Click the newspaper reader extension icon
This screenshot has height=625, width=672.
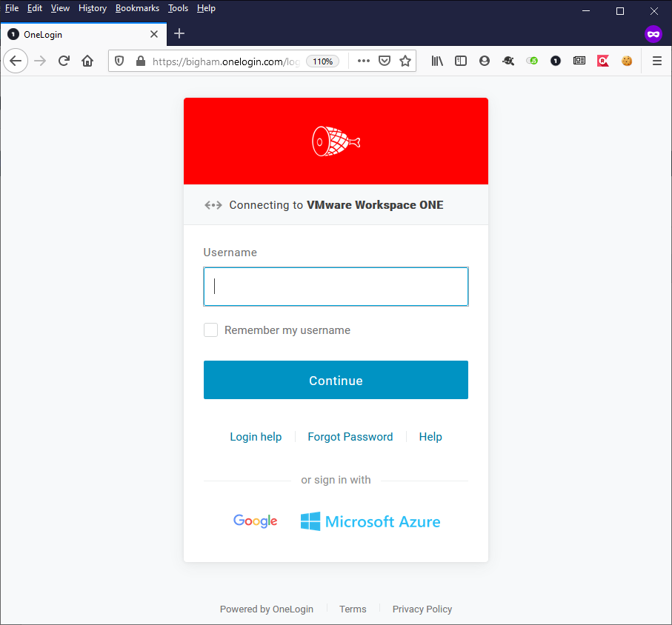pos(579,60)
